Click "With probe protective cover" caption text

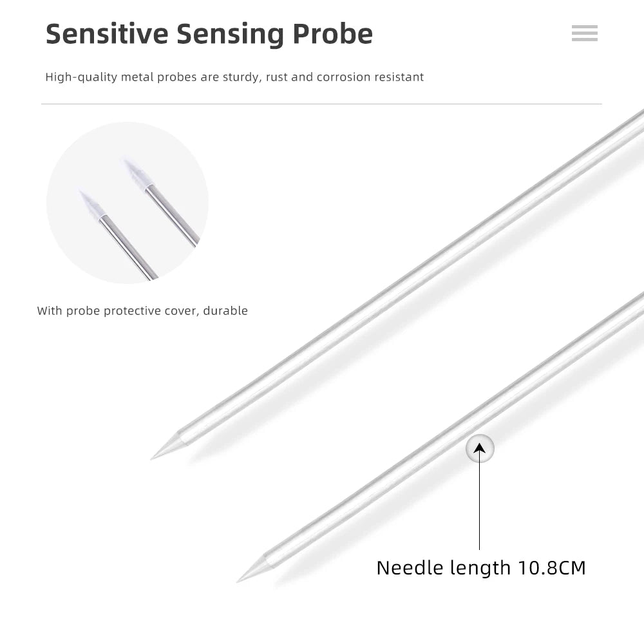click(117, 311)
